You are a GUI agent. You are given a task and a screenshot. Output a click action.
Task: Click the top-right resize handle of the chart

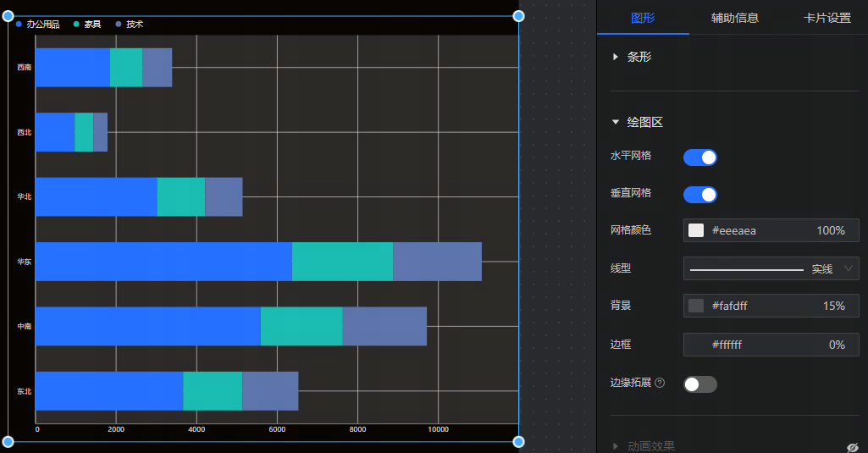tap(518, 16)
